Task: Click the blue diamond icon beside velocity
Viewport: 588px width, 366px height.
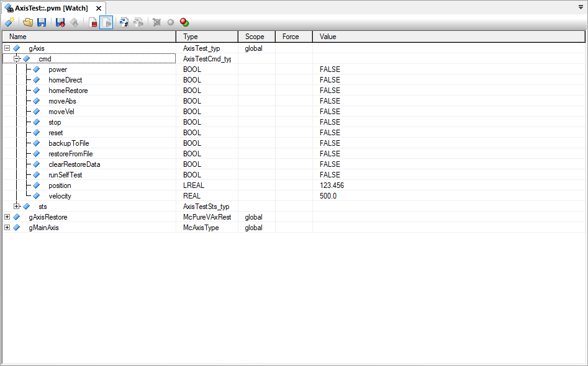Action: (x=37, y=196)
